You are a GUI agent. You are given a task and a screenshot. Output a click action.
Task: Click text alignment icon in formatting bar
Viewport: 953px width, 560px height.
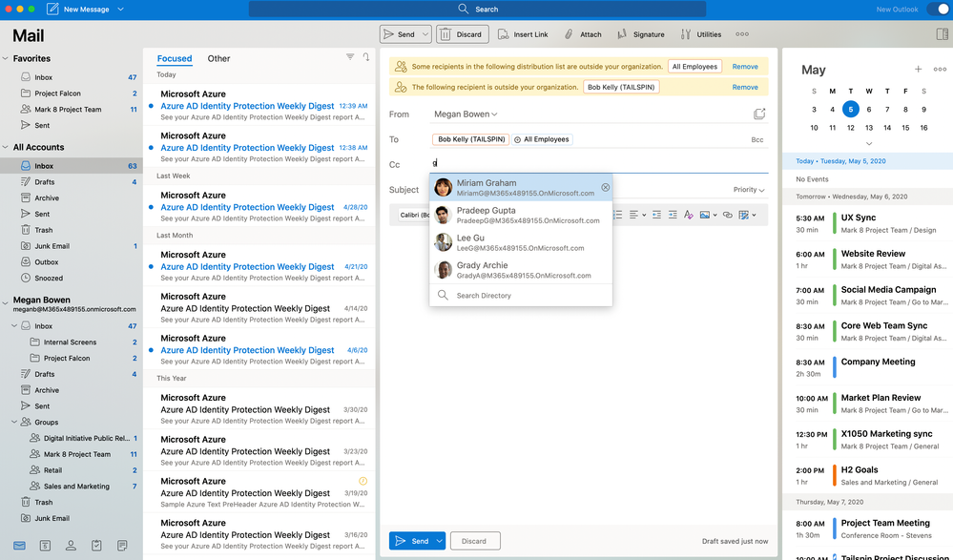click(x=634, y=215)
